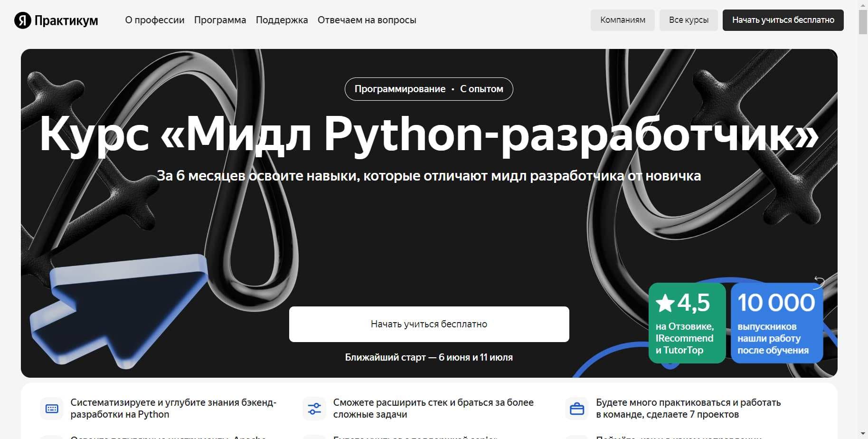Click the sliders icon near stack expansion text

pyautogui.click(x=314, y=409)
